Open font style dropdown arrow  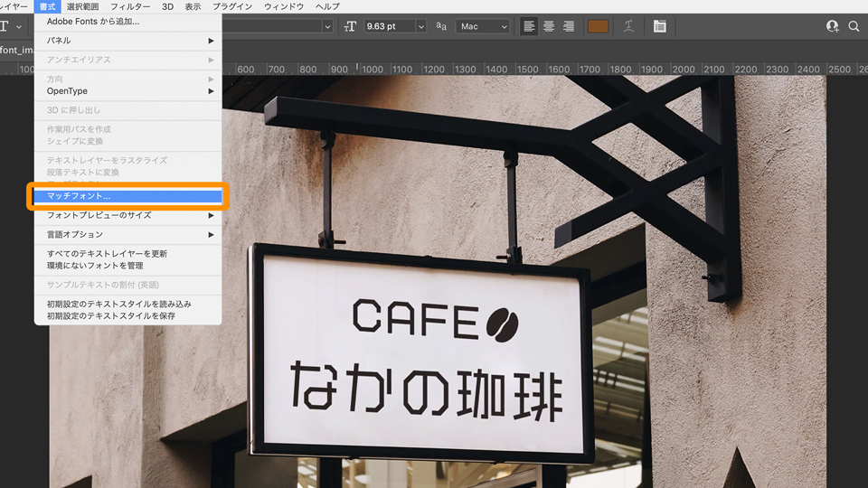(x=327, y=26)
